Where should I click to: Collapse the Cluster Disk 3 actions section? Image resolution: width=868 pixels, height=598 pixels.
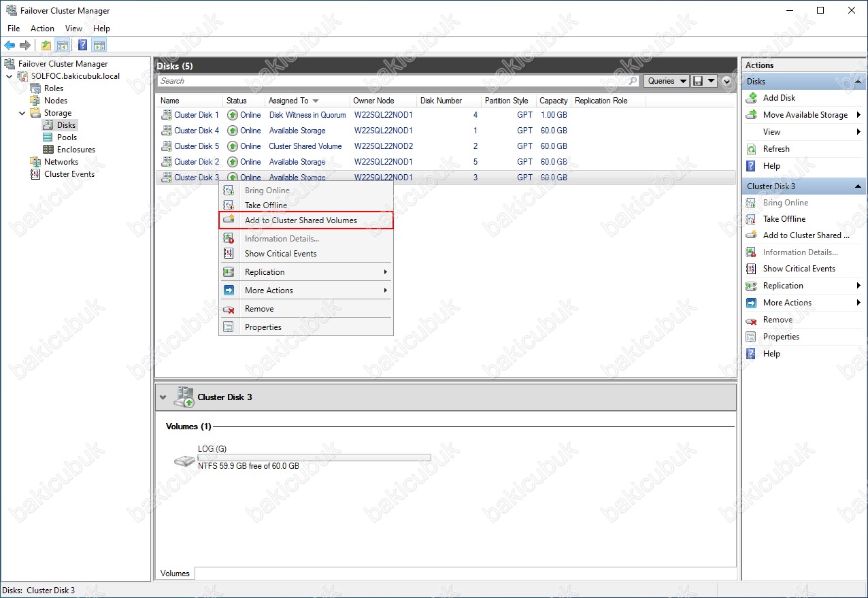[x=858, y=186]
